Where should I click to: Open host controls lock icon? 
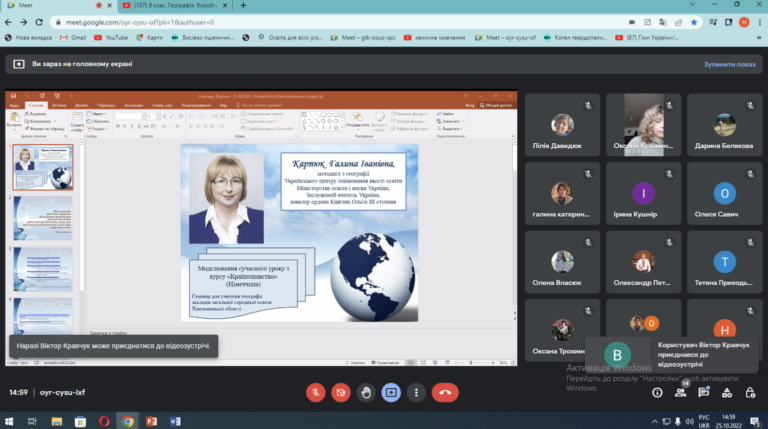click(x=750, y=392)
